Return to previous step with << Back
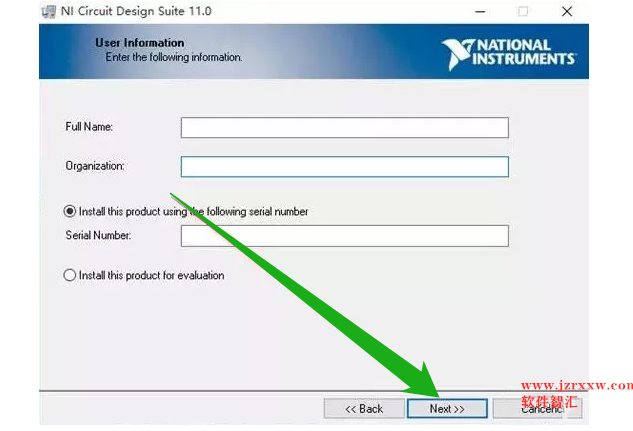 [x=364, y=408]
